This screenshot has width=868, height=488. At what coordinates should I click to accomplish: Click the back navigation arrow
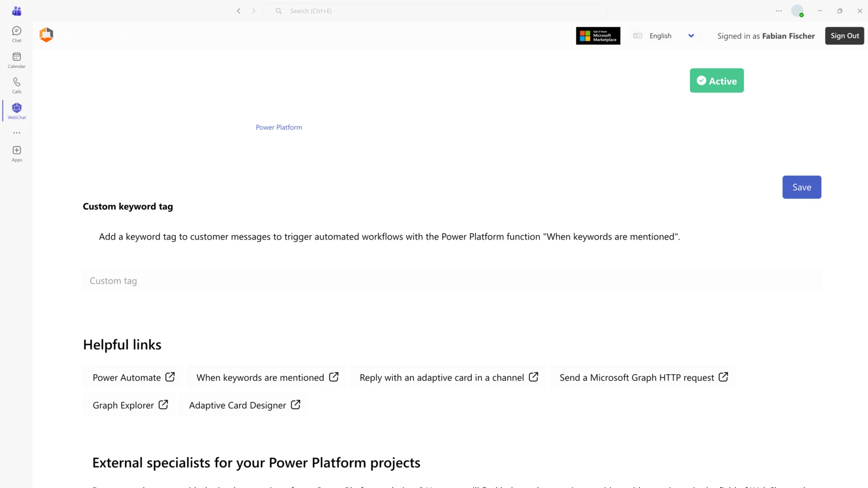pyautogui.click(x=238, y=11)
